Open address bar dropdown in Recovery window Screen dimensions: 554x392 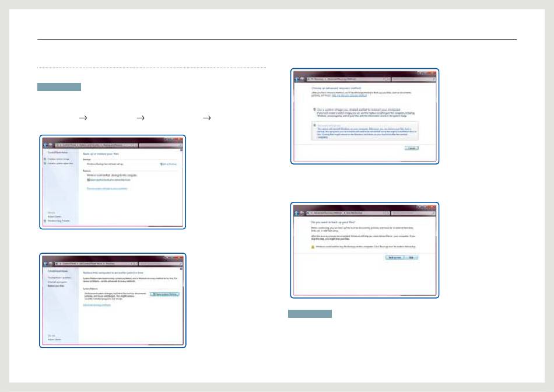tap(132, 264)
